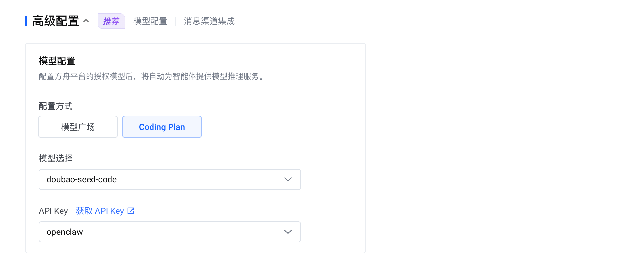Open the 模型选择 dropdown showing doubao-seed-code

point(170,179)
